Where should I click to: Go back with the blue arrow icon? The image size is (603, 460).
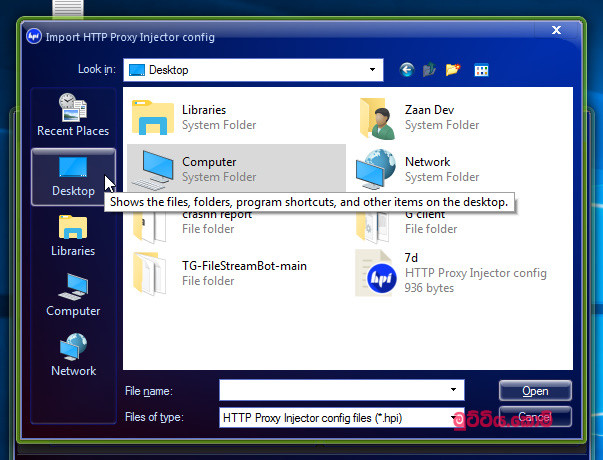(406, 70)
